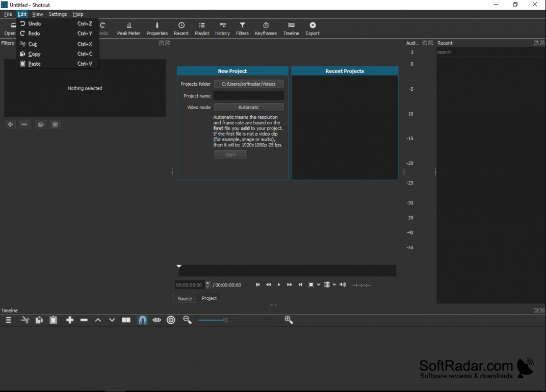Play the video in the player
The height and width of the screenshot is (392, 546).
tap(279, 285)
